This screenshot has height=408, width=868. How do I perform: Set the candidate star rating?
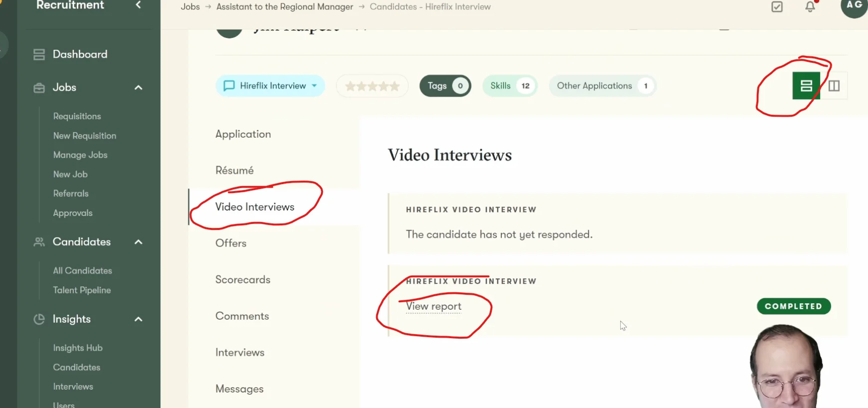pyautogui.click(x=372, y=86)
